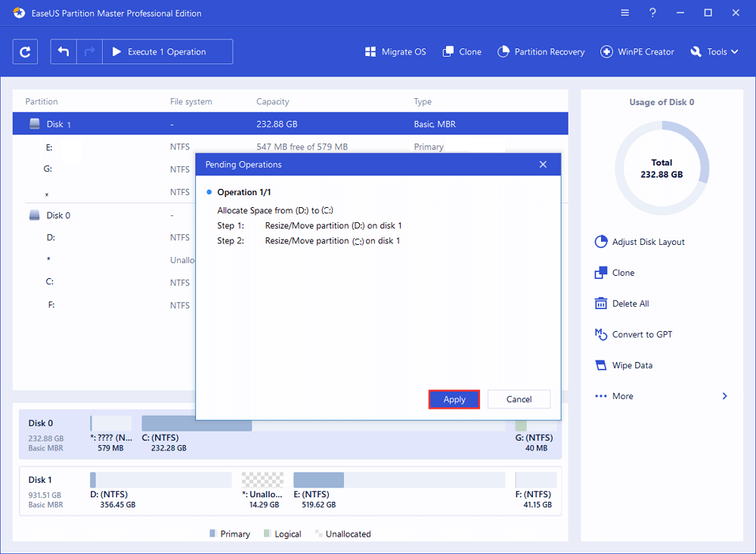Expand the More options chevron
The image size is (756, 554).
pyautogui.click(x=724, y=396)
